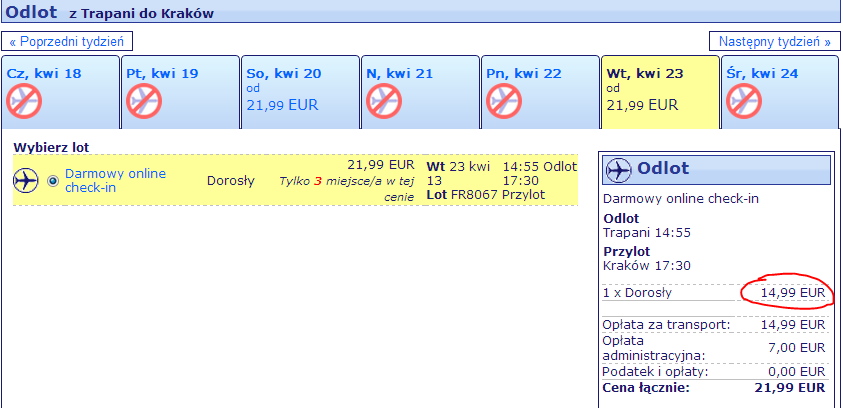
Task: Click the no-flight icon under N, kwi 21
Action: pyautogui.click(x=384, y=102)
